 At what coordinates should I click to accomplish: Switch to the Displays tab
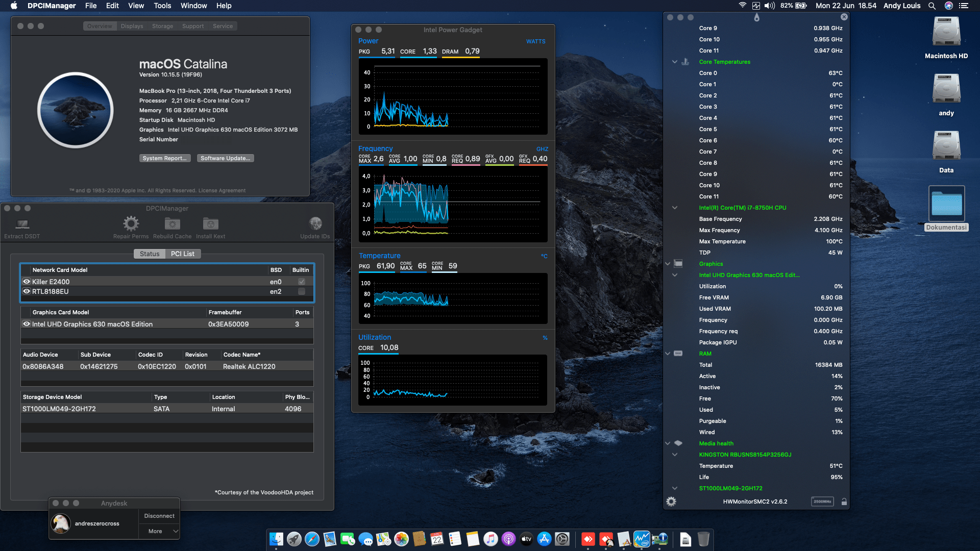click(x=132, y=26)
